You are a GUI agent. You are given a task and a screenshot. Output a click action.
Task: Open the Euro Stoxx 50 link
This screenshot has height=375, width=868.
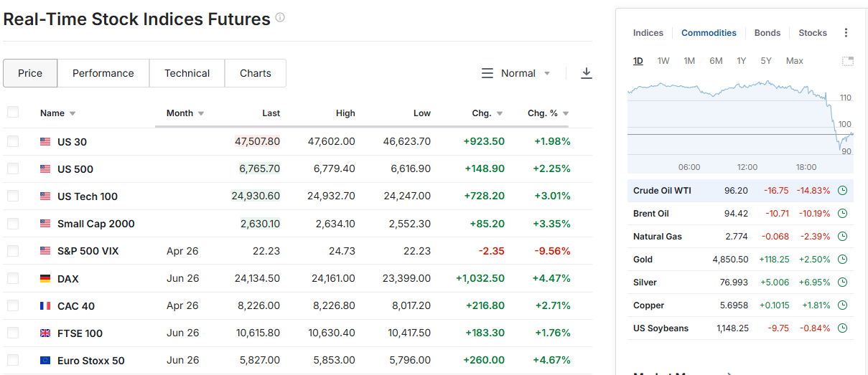click(x=91, y=361)
